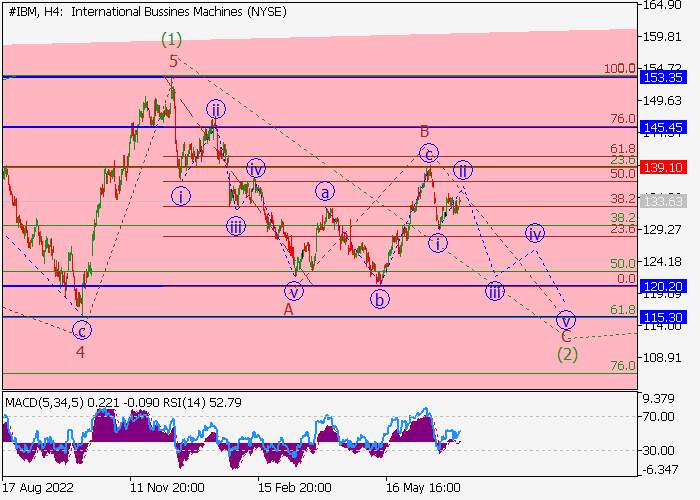The height and width of the screenshot is (500, 700).
Task: Click the gray current price label 133.63
Action: [663, 201]
